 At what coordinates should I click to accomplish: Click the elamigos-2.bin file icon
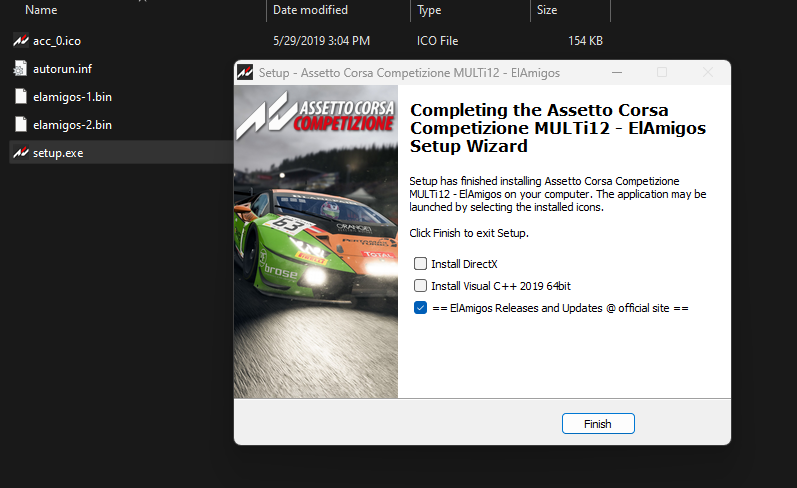tap(20, 124)
